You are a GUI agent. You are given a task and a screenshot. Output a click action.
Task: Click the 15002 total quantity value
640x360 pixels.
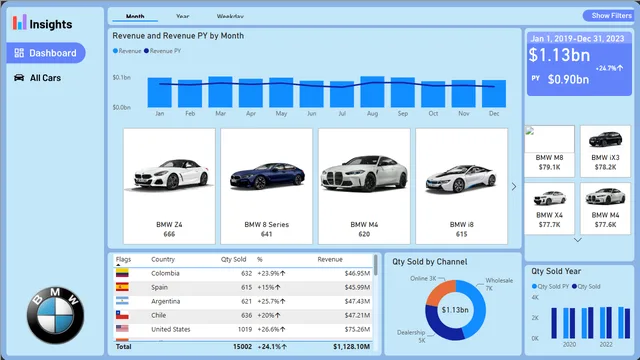coord(242,347)
